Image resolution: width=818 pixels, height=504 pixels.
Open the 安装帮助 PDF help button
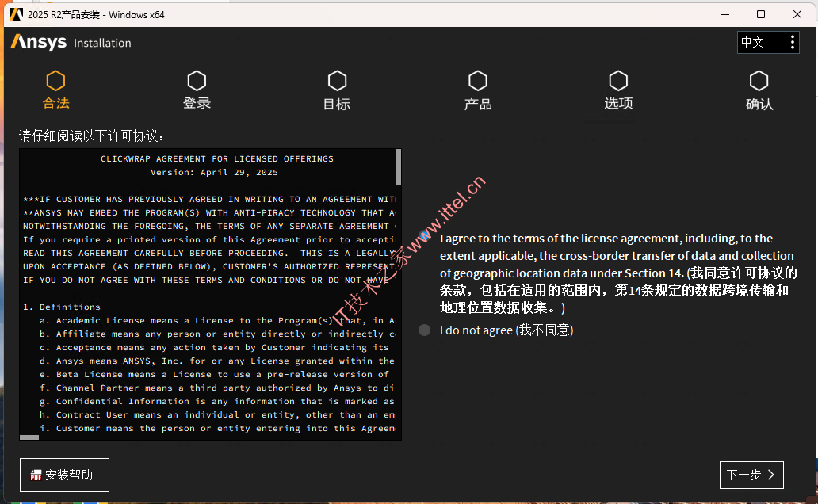click(x=64, y=475)
